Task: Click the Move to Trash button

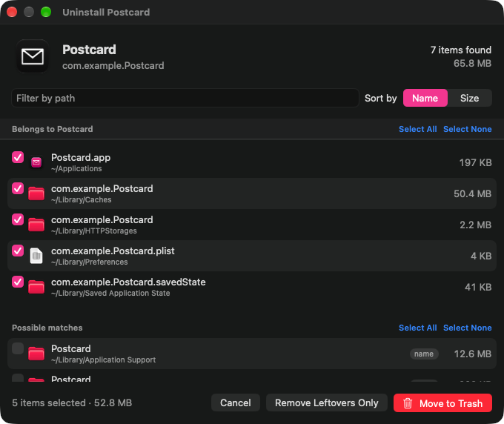Action: click(x=442, y=403)
